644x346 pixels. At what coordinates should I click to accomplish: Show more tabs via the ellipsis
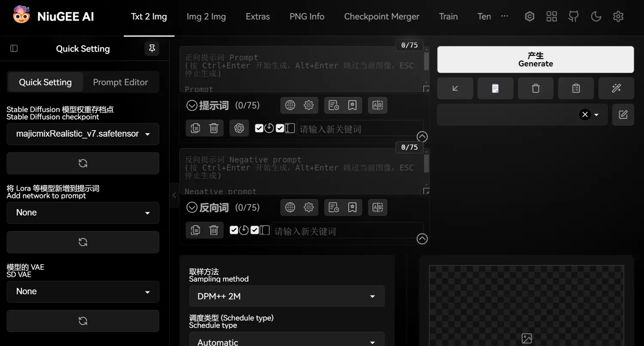pyautogui.click(x=504, y=16)
